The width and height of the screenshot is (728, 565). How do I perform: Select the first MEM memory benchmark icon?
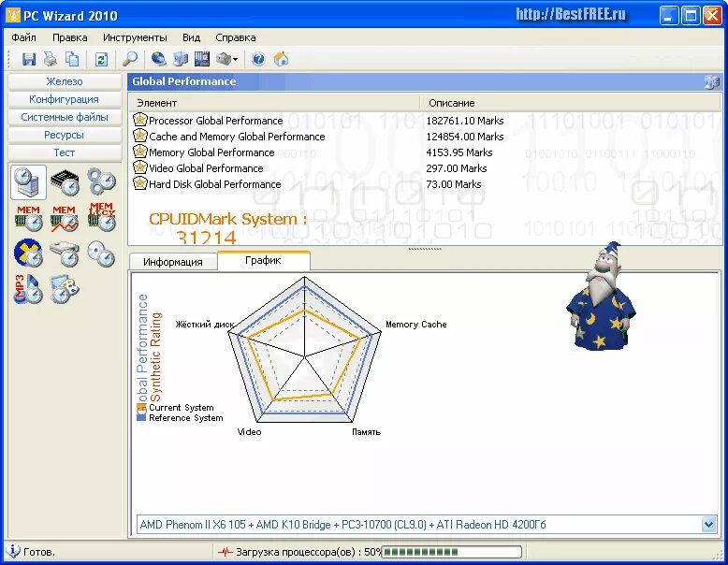pos(28,218)
